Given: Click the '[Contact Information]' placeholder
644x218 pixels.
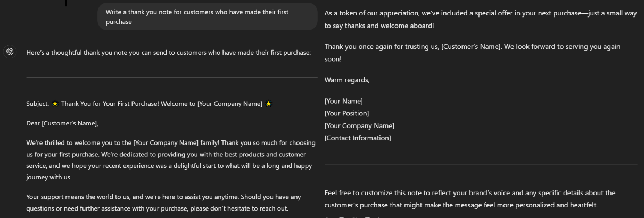Looking at the screenshot, I should tap(358, 138).
